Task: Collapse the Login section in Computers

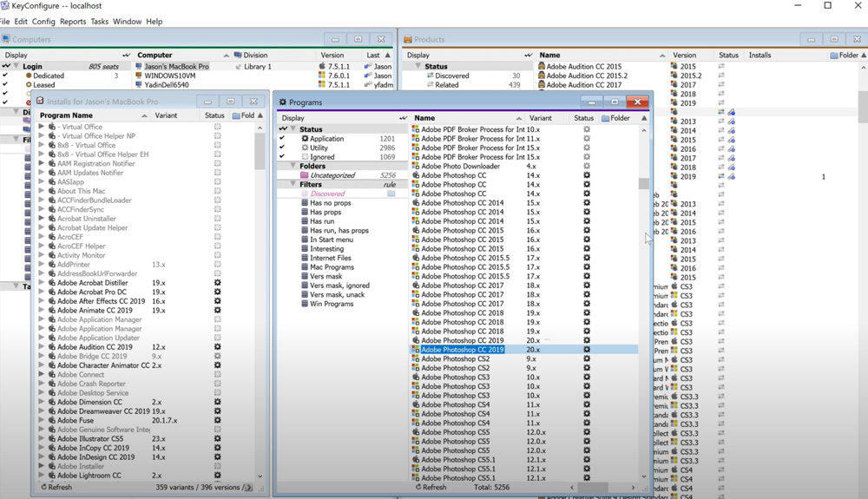Action: [16, 66]
